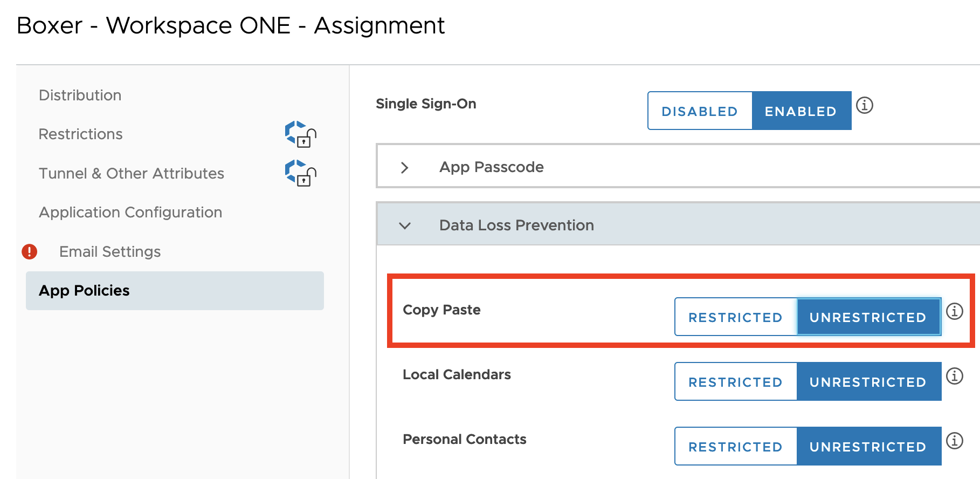Collapse the Data Loss Prevention section

405,225
